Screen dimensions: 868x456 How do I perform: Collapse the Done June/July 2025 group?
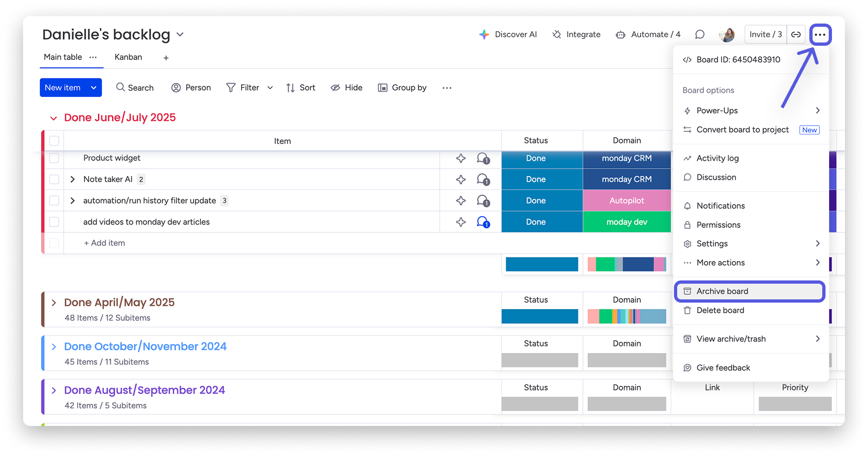click(x=54, y=118)
